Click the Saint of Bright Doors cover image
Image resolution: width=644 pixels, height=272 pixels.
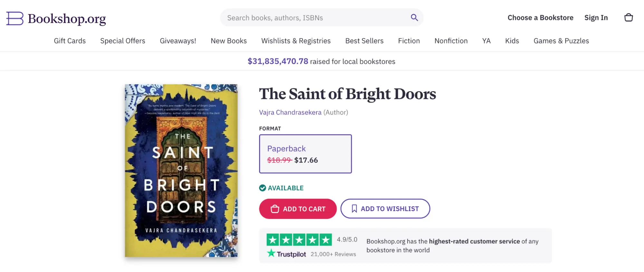coord(181,171)
